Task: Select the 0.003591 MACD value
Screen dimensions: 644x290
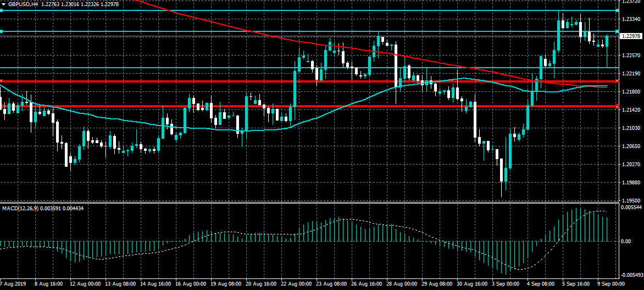Action: pyautogui.click(x=51, y=209)
